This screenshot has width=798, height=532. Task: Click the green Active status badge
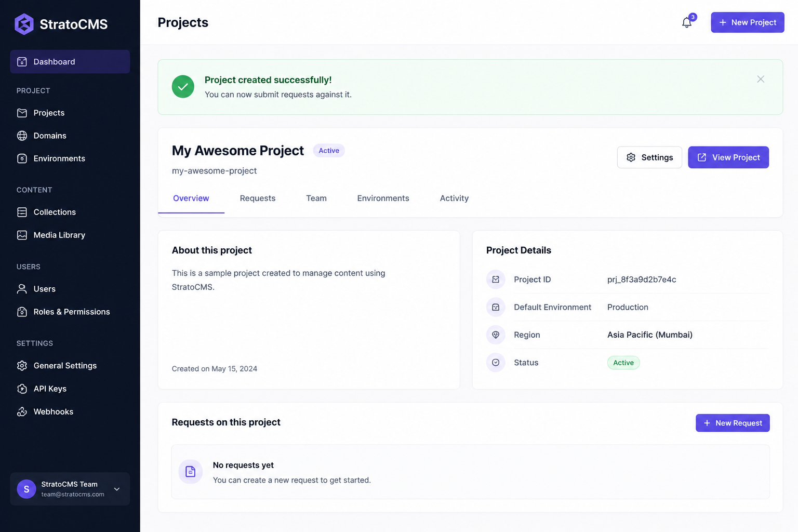pyautogui.click(x=623, y=363)
